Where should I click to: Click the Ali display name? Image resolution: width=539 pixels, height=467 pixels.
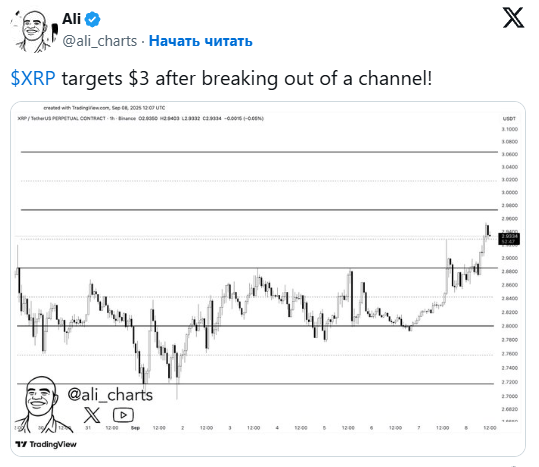pyautogui.click(x=72, y=19)
